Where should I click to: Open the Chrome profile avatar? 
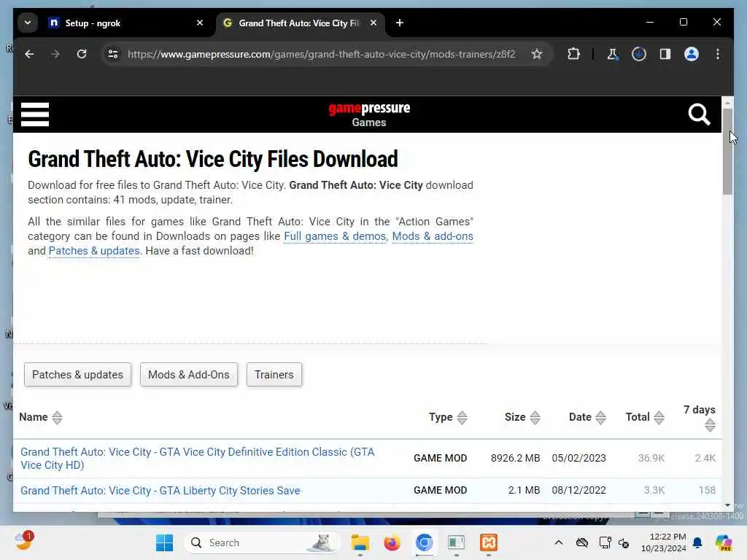[692, 54]
